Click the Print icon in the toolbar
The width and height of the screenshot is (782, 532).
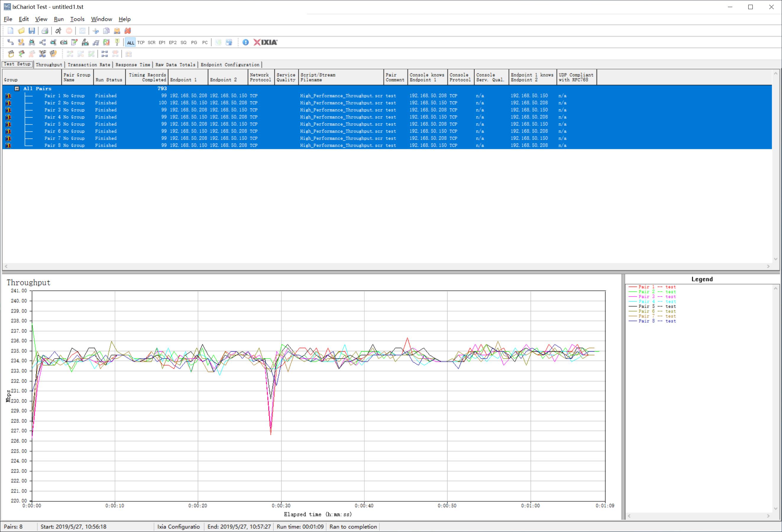[x=45, y=31]
